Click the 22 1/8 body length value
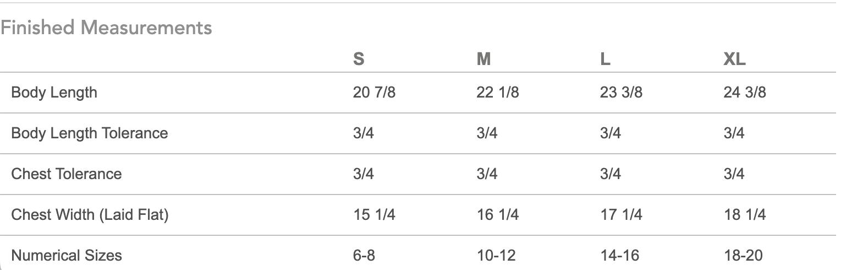This screenshot has width=868, height=270. [x=497, y=92]
